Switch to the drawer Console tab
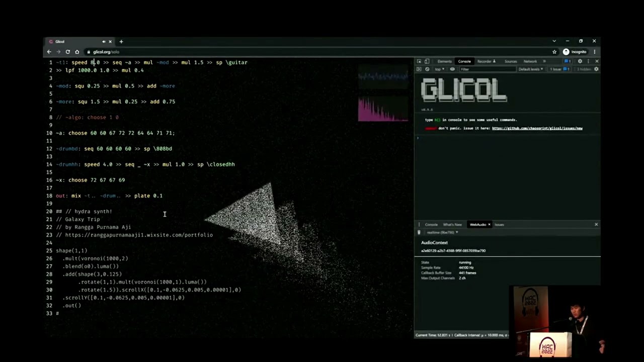This screenshot has width=644, height=362. tap(431, 224)
